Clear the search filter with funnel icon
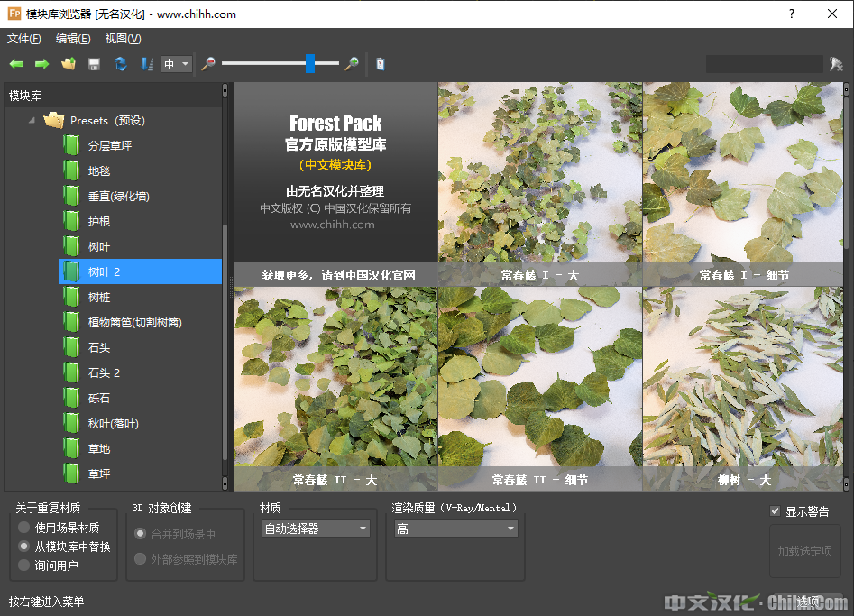Viewport: 854px width, 616px height. (x=836, y=64)
